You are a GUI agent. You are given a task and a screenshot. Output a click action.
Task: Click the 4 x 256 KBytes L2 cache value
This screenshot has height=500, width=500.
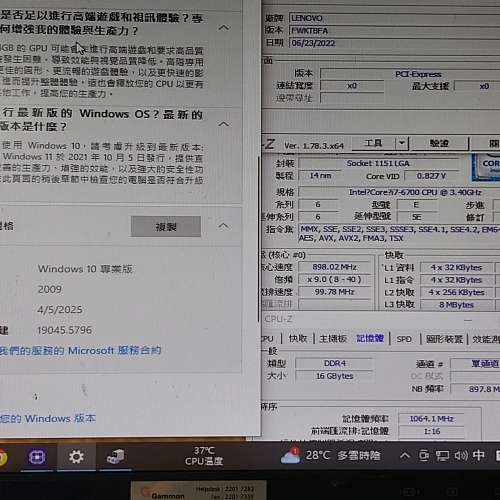456,292
